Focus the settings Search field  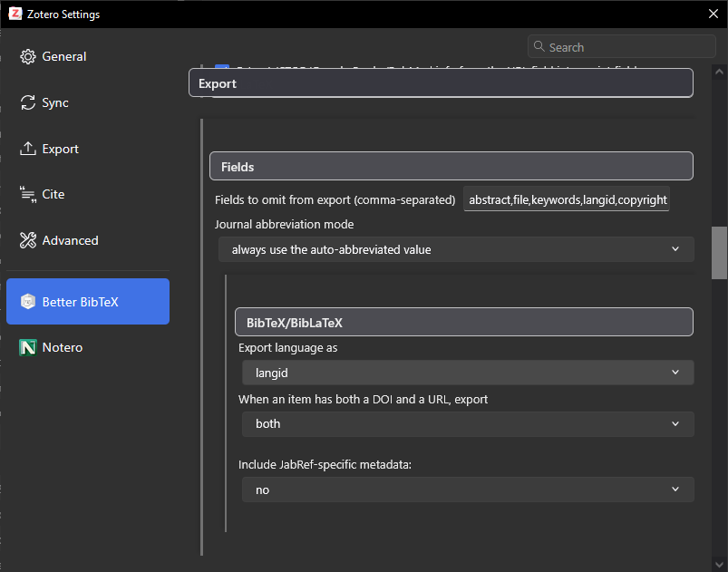coord(622,46)
